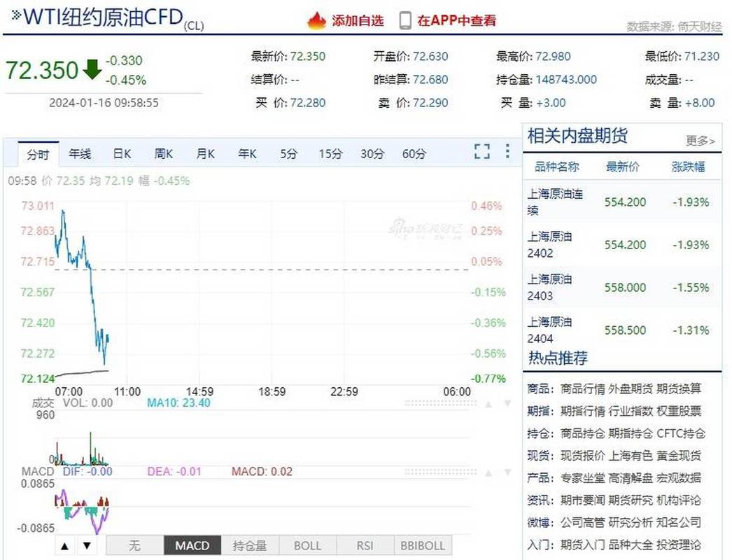Viewport: 732px width, 560px height.
Task: Switch indicator display to 持仓量
Action: (x=250, y=545)
